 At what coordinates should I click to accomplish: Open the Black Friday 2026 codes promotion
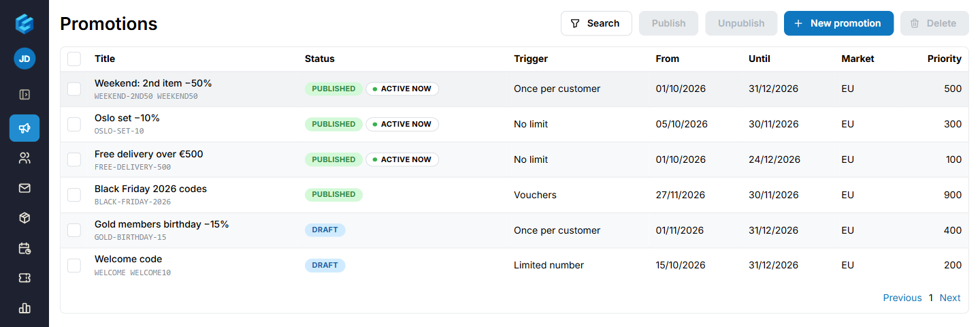[x=150, y=189]
